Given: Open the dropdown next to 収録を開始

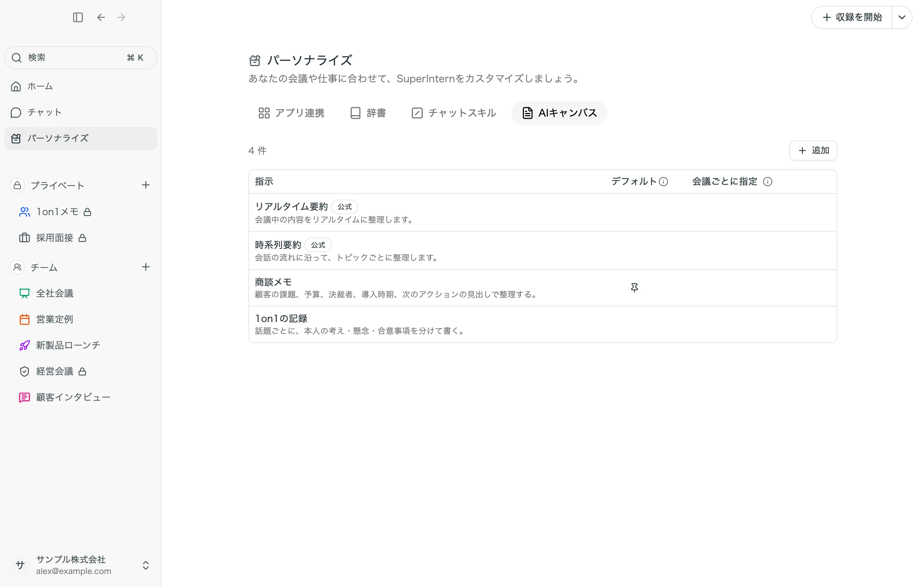Looking at the screenshot, I should pyautogui.click(x=902, y=17).
